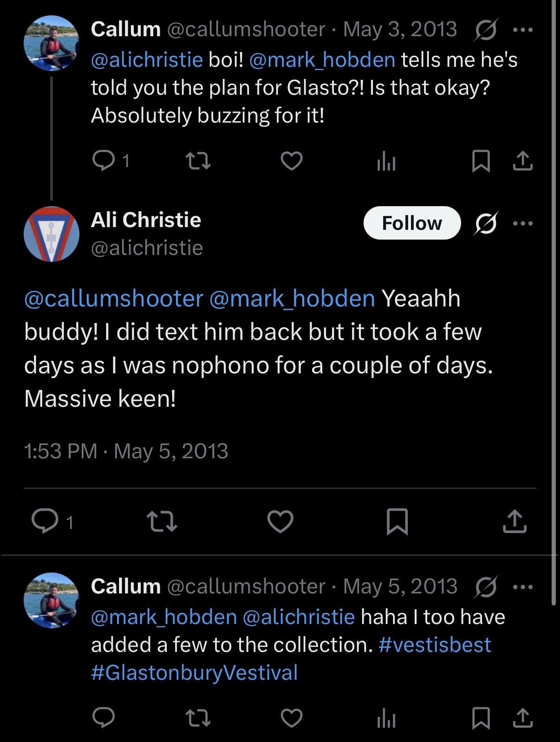Open more options on Callum's May 5 reply

tap(523, 587)
